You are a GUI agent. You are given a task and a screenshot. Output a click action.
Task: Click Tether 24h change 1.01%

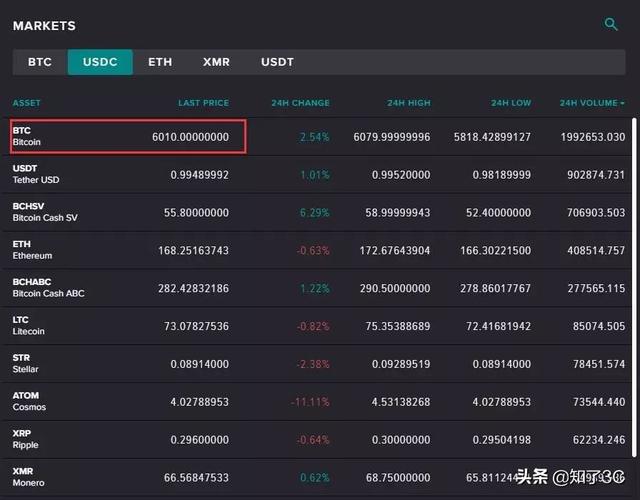tap(315, 175)
